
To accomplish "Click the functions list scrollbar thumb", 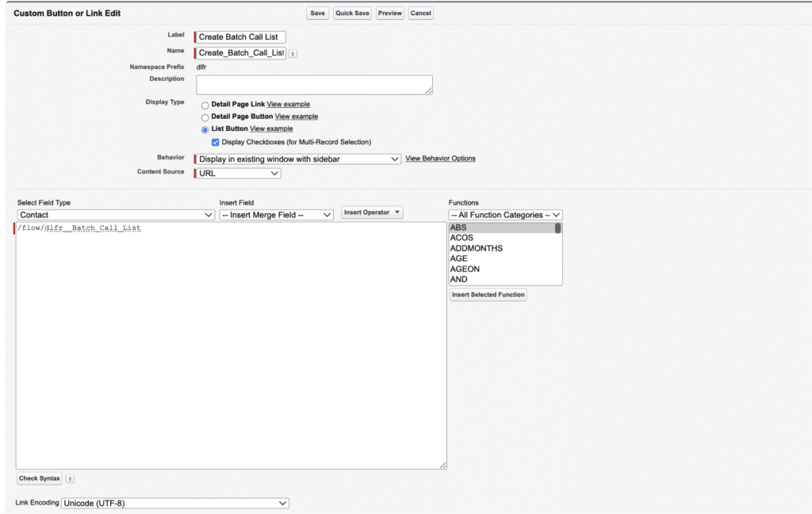I will click(x=557, y=228).
